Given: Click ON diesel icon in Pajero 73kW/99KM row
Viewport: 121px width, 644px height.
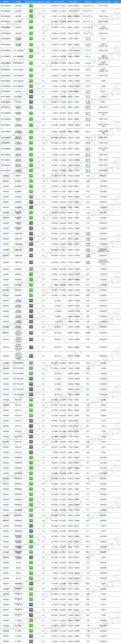Looking at the screenshot, I should pos(31,91).
